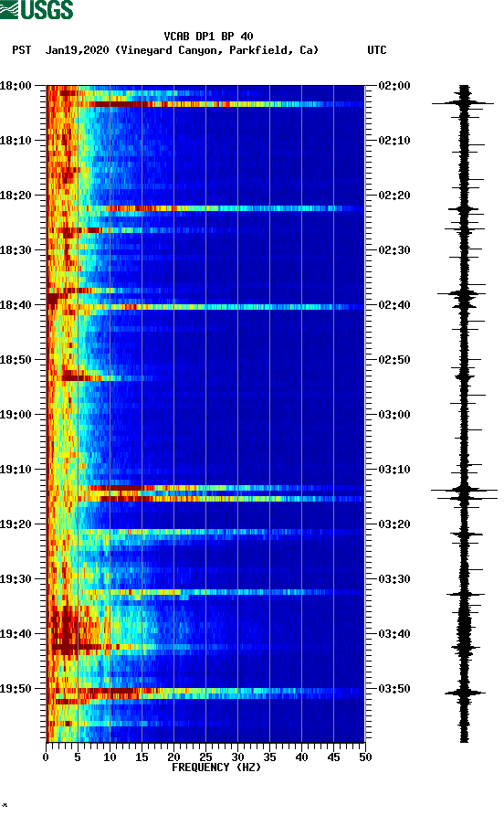
Task: Click the '18:00' PST time label
Action: tap(16, 86)
